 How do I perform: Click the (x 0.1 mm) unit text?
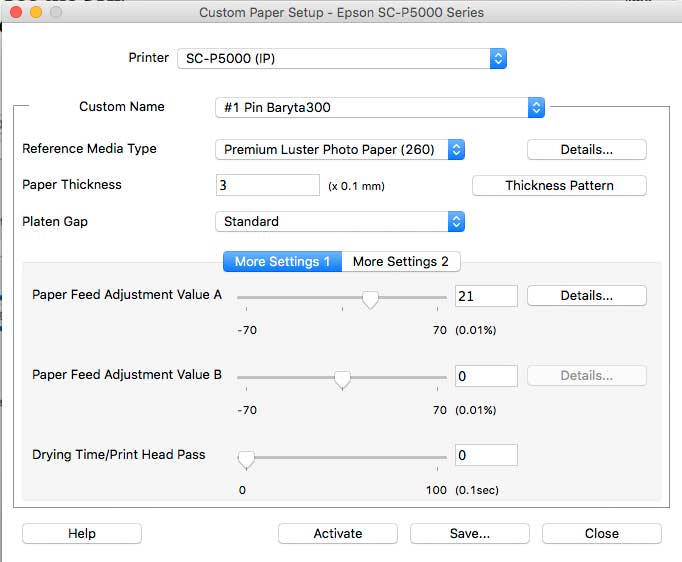click(356, 187)
